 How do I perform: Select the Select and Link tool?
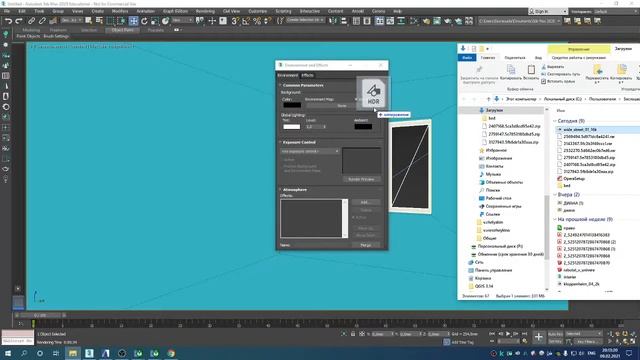[x=31, y=21]
